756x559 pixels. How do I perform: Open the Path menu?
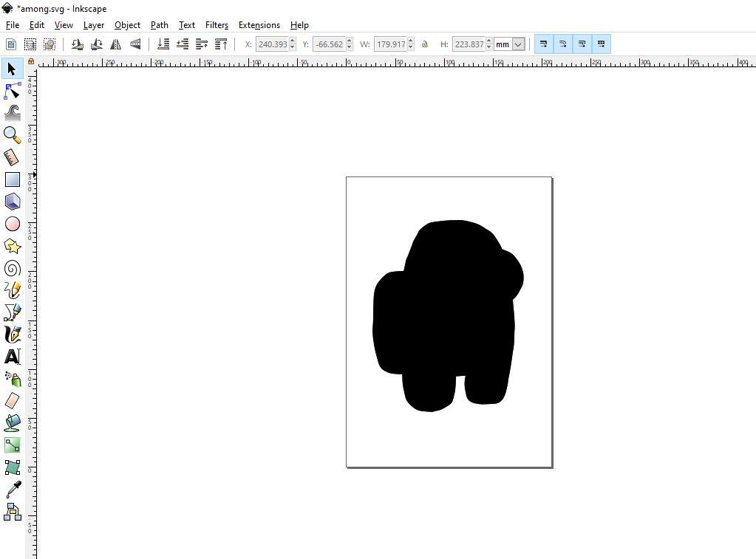coord(159,24)
